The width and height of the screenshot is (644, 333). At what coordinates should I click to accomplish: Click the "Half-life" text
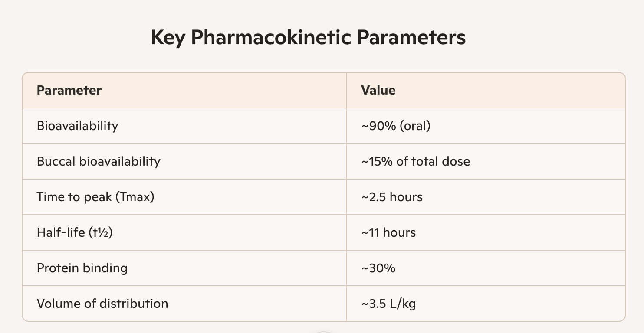pyautogui.click(x=61, y=232)
